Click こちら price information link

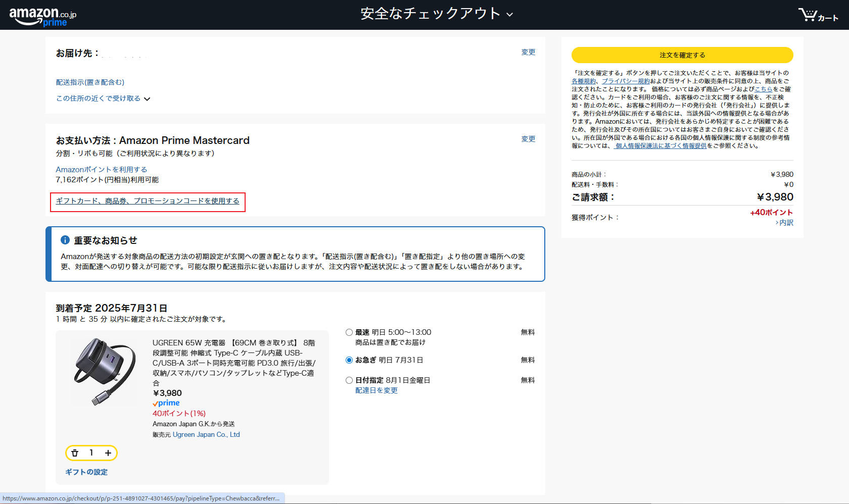(x=764, y=89)
